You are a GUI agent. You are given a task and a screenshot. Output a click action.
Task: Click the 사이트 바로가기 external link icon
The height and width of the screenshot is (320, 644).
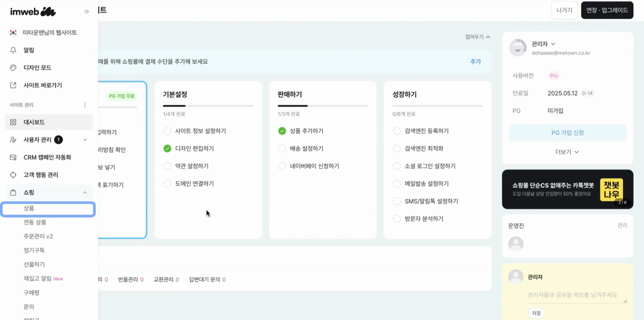(13, 85)
